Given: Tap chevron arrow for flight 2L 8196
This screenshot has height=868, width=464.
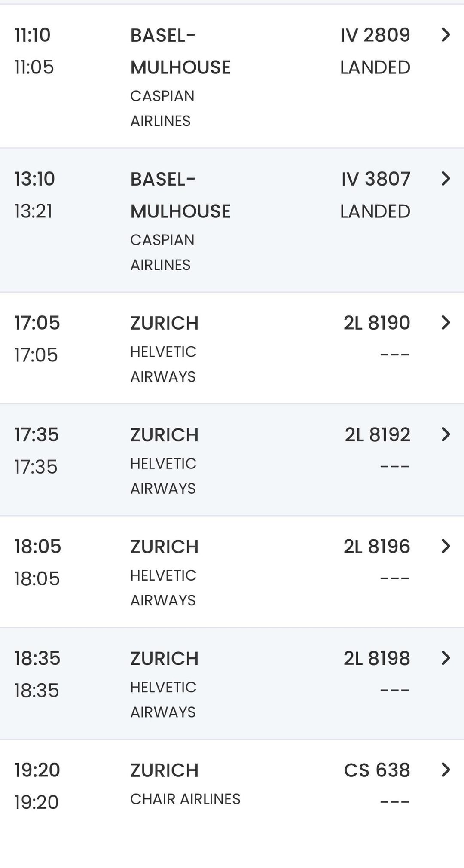Looking at the screenshot, I should pyautogui.click(x=446, y=546).
